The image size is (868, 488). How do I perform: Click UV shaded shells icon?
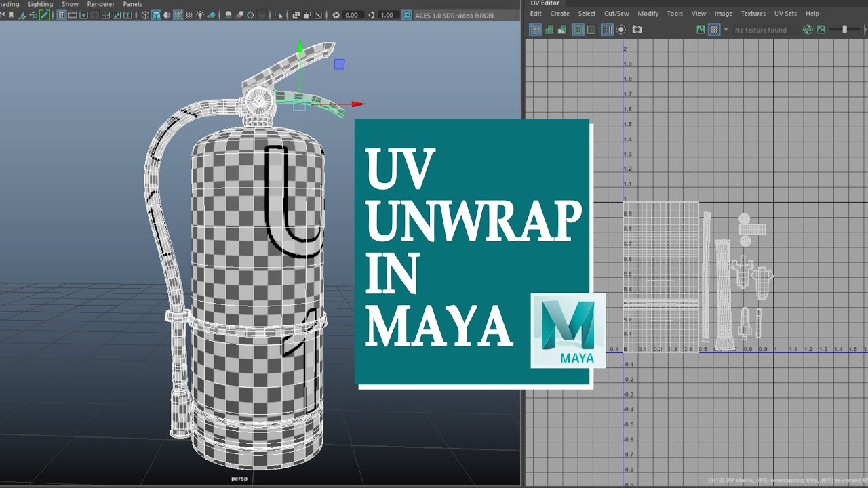549,29
